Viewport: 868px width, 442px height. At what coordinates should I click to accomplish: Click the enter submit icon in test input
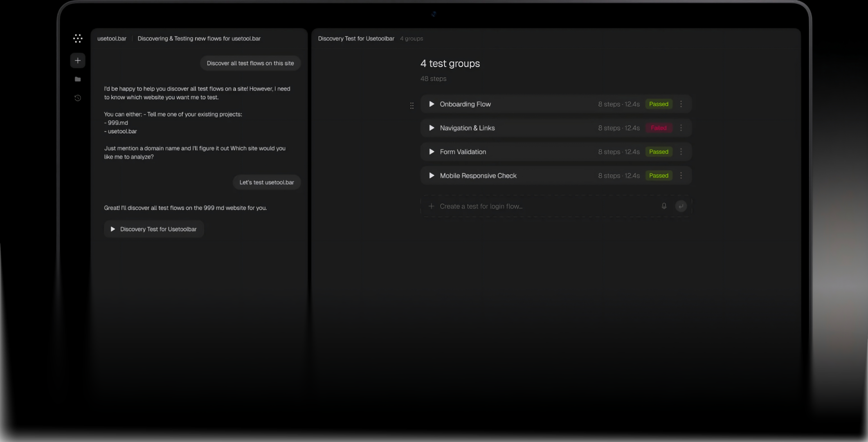point(681,206)
